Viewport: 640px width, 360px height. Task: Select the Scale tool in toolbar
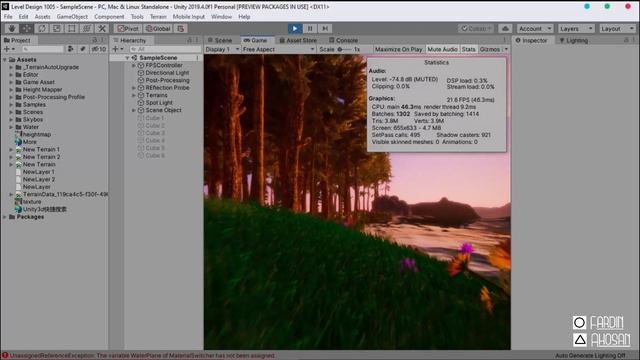(x=57, y=29)
